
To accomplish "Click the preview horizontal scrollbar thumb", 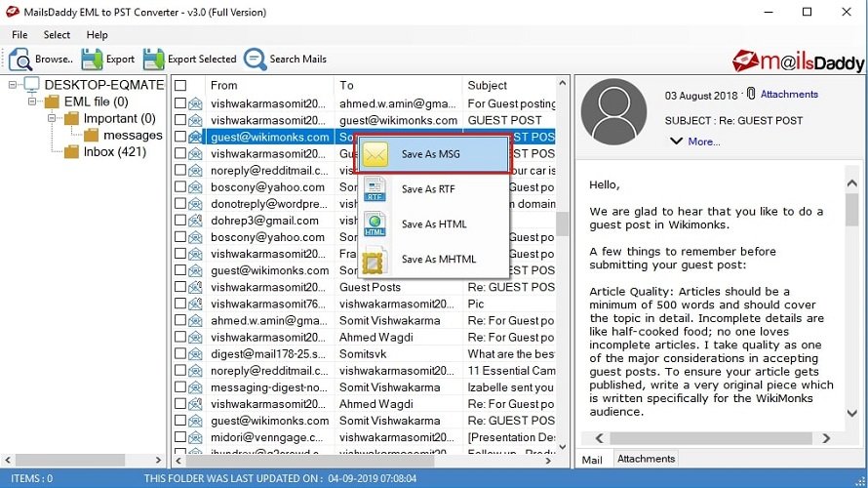I will click(711, 438).
